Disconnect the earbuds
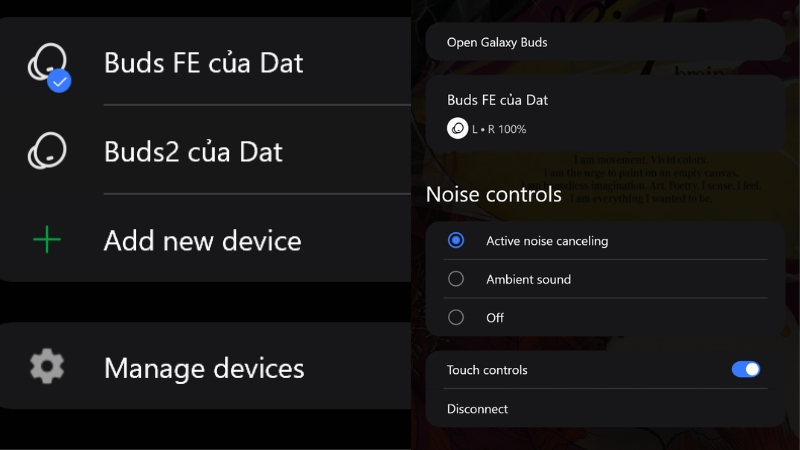Viewport: 800px width, 450px height. (477, 409)
